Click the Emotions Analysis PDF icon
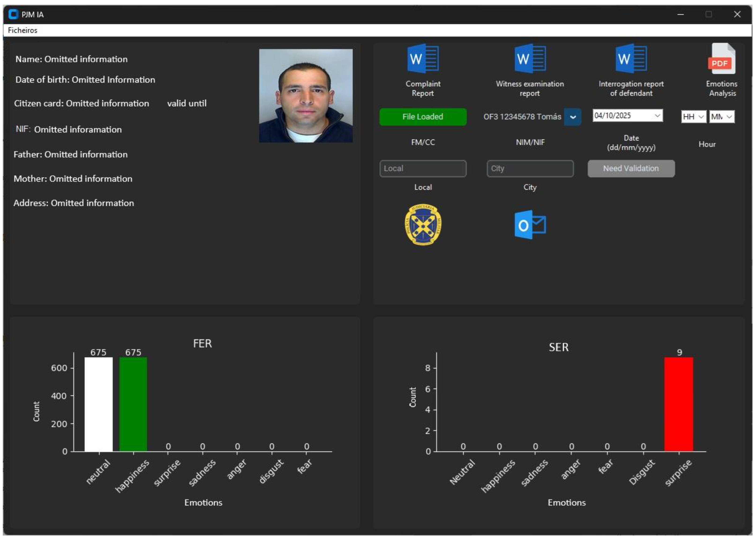The image size is (756, 539). (x=722, y=59)
